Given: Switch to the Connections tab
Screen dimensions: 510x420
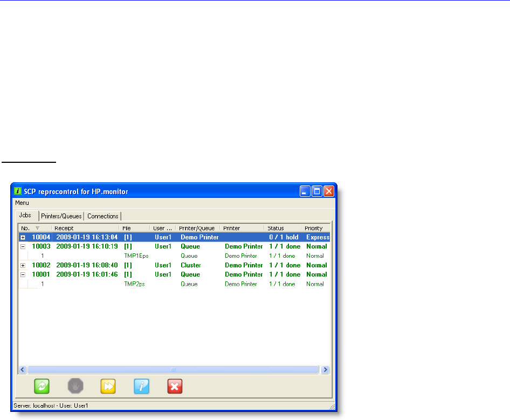Looking at the screenshot, I should point(102,216).
